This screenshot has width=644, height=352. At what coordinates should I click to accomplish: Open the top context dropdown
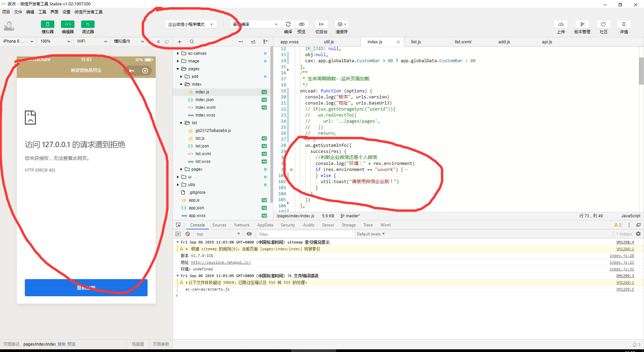(218, 234)
